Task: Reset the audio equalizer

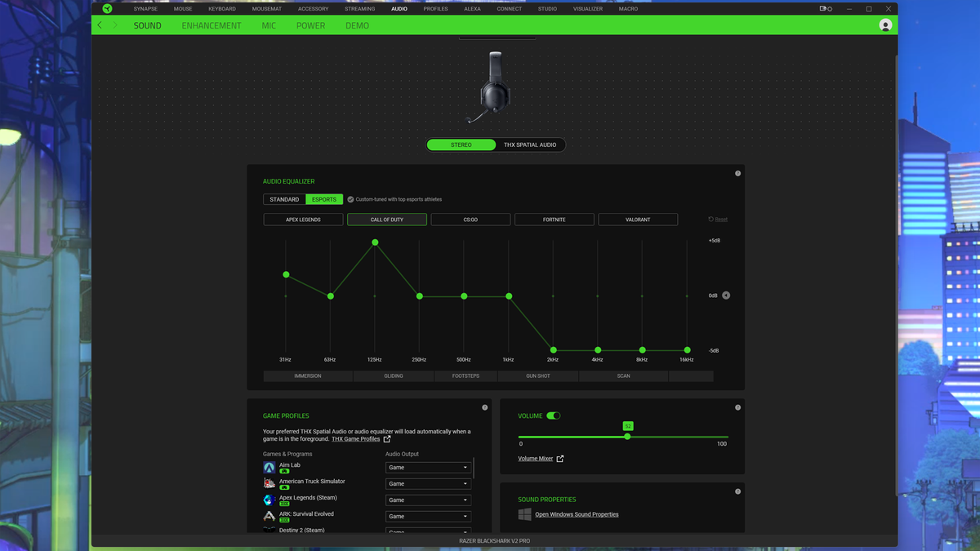Action: point(718,220)
